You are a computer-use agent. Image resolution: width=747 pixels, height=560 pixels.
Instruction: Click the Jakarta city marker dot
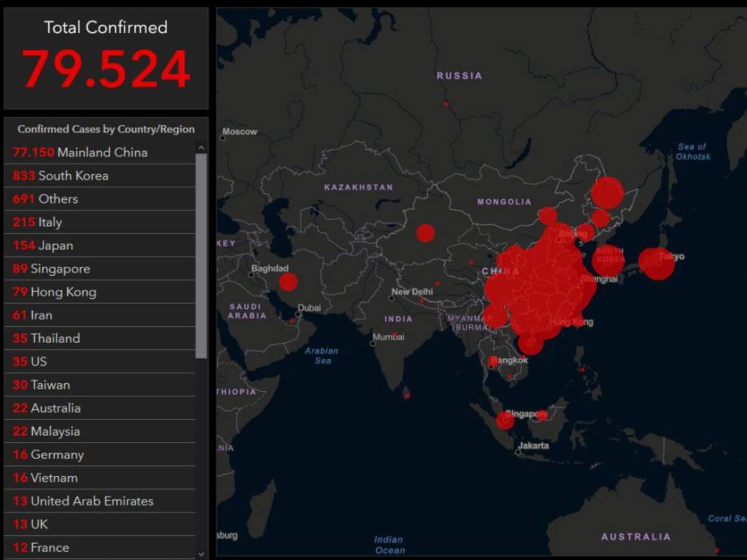point(518,452)
